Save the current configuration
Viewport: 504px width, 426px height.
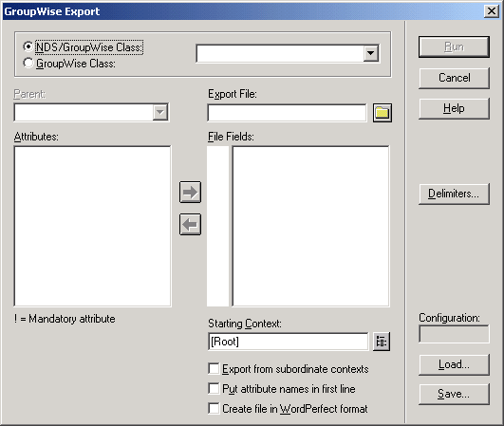click(x=454, y=394)
